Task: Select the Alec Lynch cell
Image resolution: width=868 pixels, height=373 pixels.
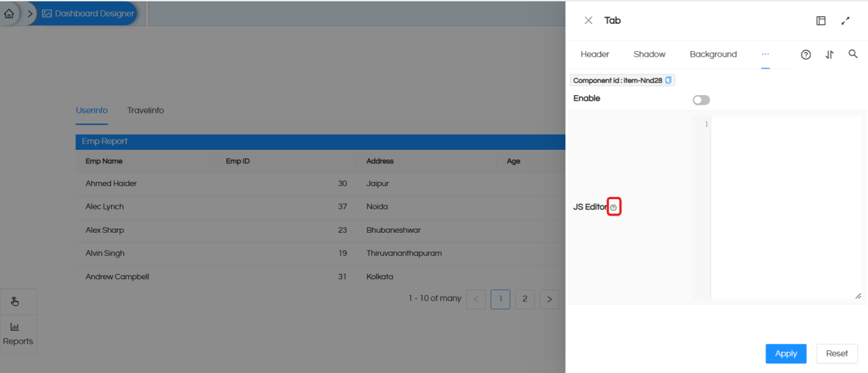Action: coord(105,207)
